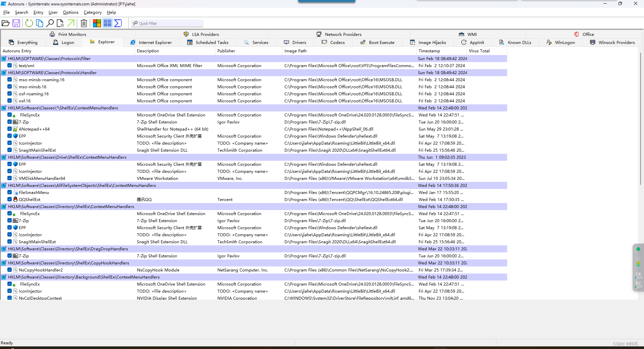
Task: Sort by the Timestamp column header
Action: coord(441,51)
